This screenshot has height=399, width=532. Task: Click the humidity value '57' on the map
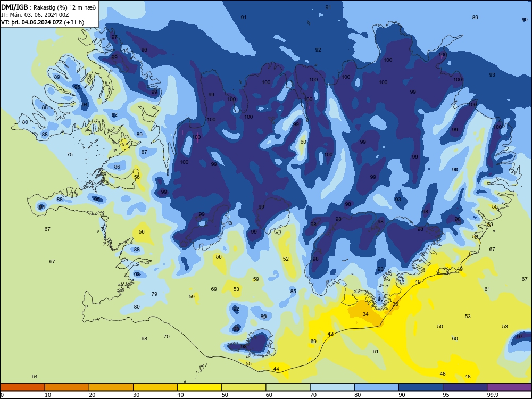124,145
